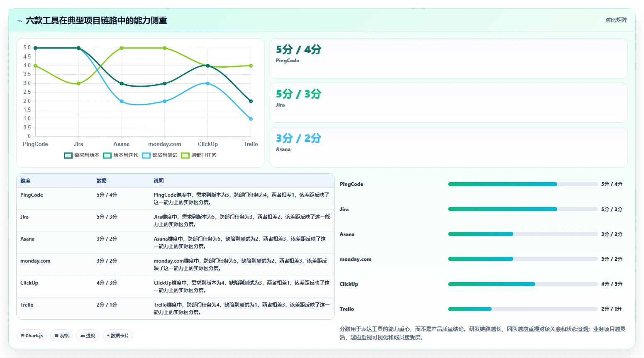Select the Jira row in the table

[x=176, y=220]
